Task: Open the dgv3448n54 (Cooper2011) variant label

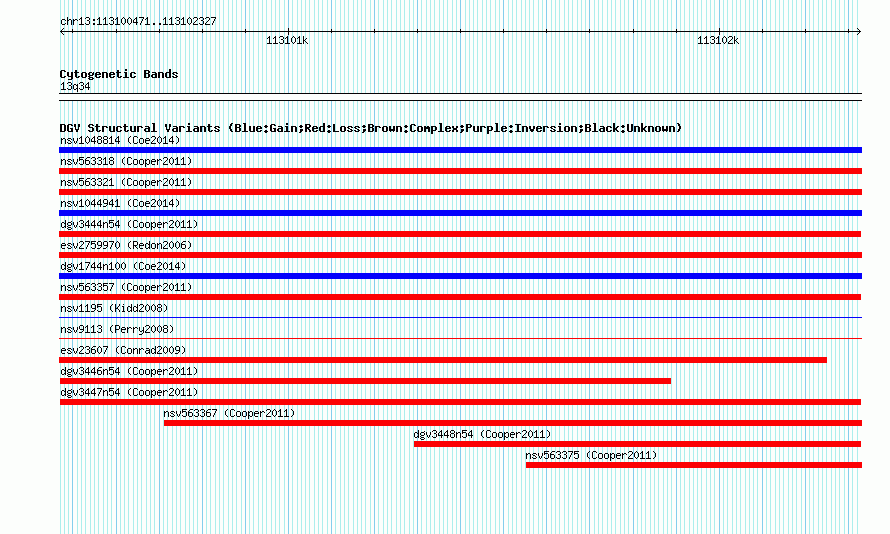Action: pos(482,434)
